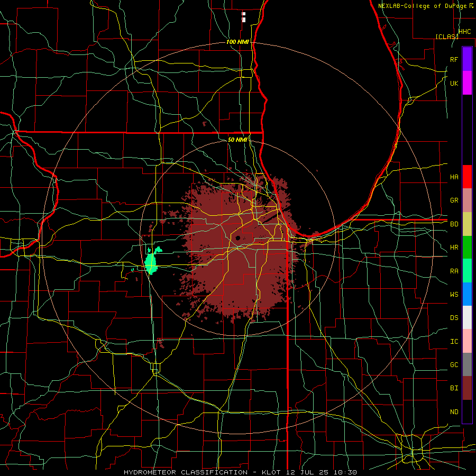Click the 'WS' legend label
Viewport: 476px width, 476px height.
coord(454,294)
